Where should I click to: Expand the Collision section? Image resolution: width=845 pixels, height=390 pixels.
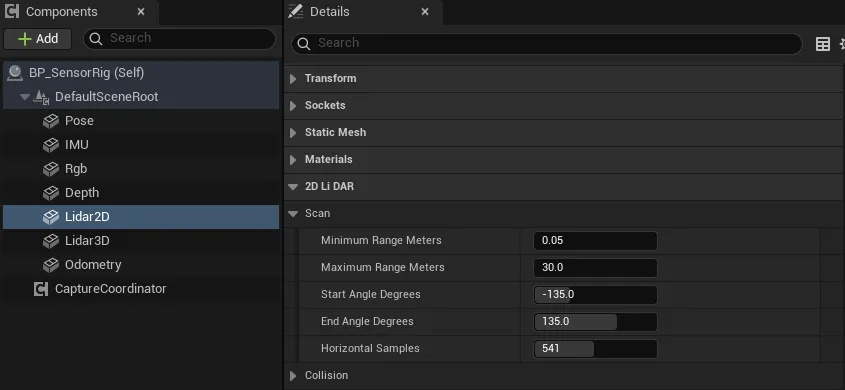click(293, 375)
